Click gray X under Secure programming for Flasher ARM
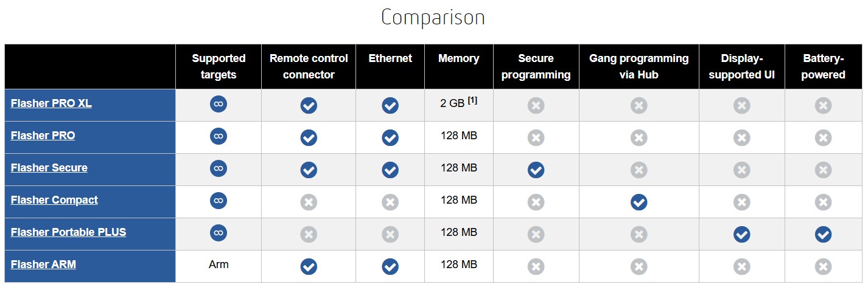The height and width of the screenshot is (290, 868). tap(536, 266)
